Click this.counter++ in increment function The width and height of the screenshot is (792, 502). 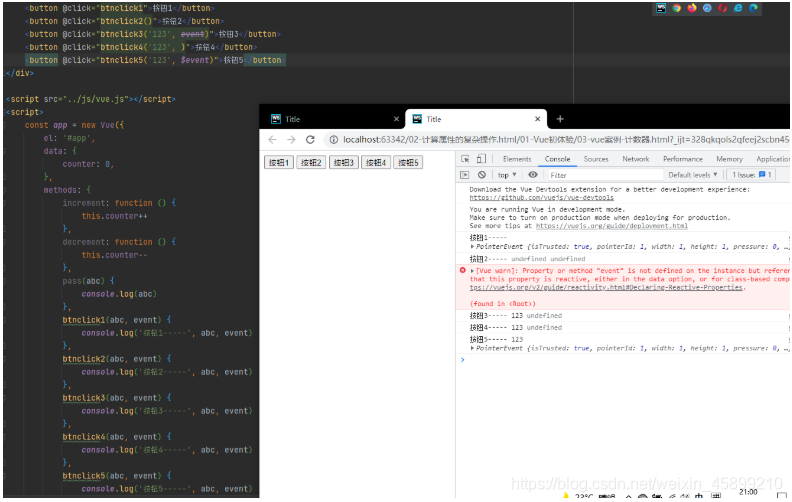pos(114,216)
